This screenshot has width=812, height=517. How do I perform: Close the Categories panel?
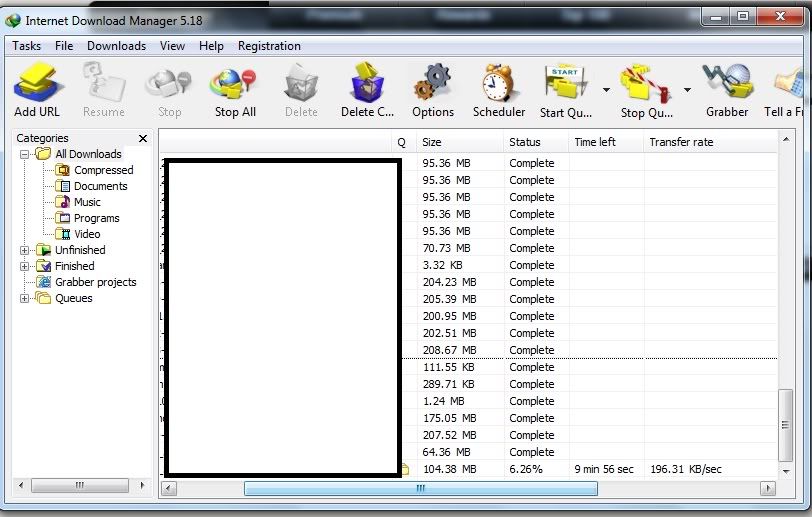pyautogui.click(x=143, y=138)
